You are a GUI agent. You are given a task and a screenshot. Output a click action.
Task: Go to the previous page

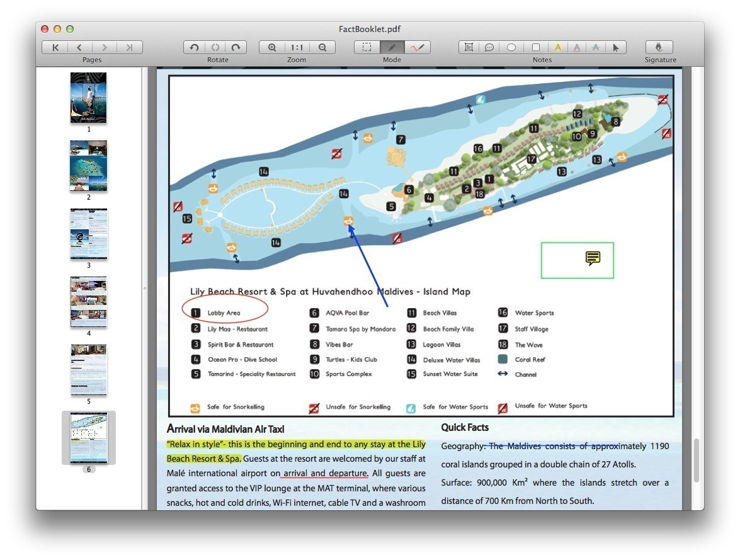79,47
